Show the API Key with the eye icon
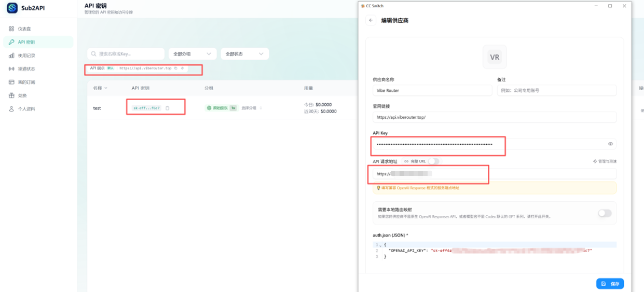The image size is (644, 292). (610, 144)
